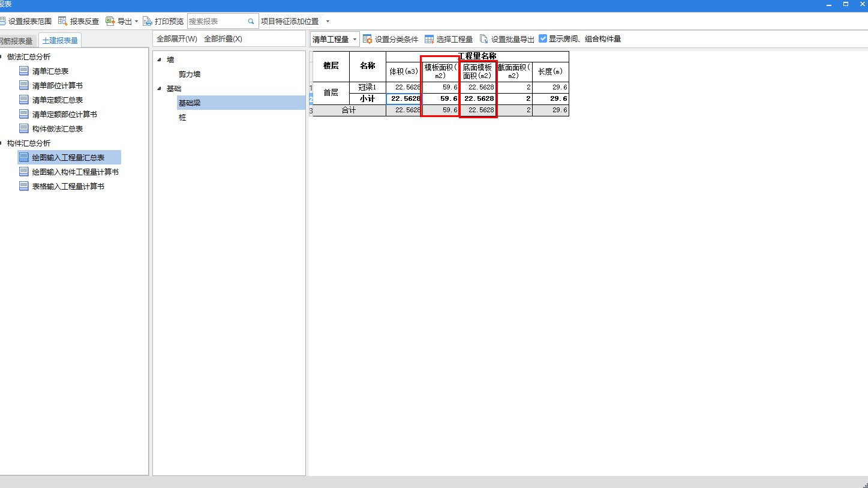868x488 pixels.
Task: Select 清单汇总表 in the report tree
Action: click(x=50, y=71)
